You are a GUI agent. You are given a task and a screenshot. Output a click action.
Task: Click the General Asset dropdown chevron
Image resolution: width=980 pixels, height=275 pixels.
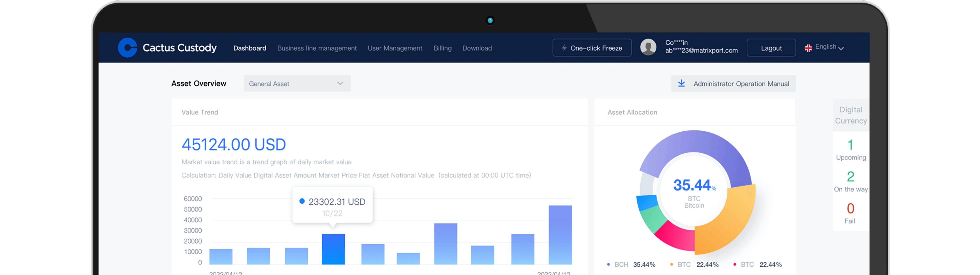[340, 83]
